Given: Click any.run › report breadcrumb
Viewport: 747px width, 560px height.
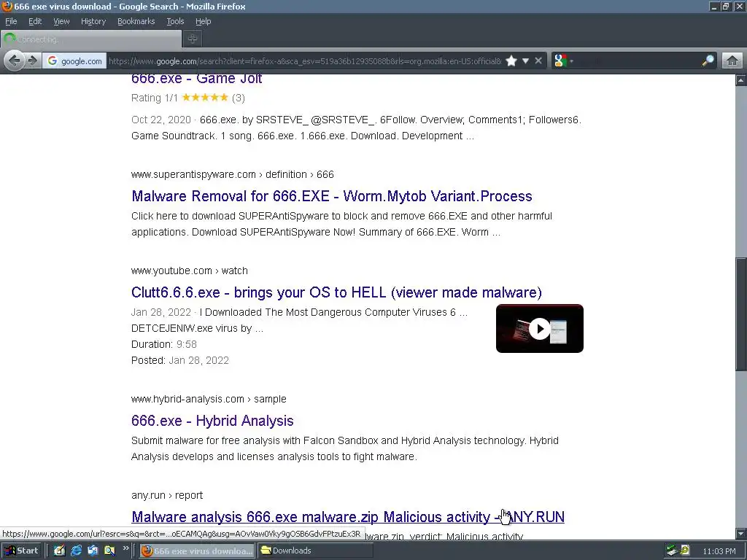Looking at the screenshot, I should coord(167,495).
